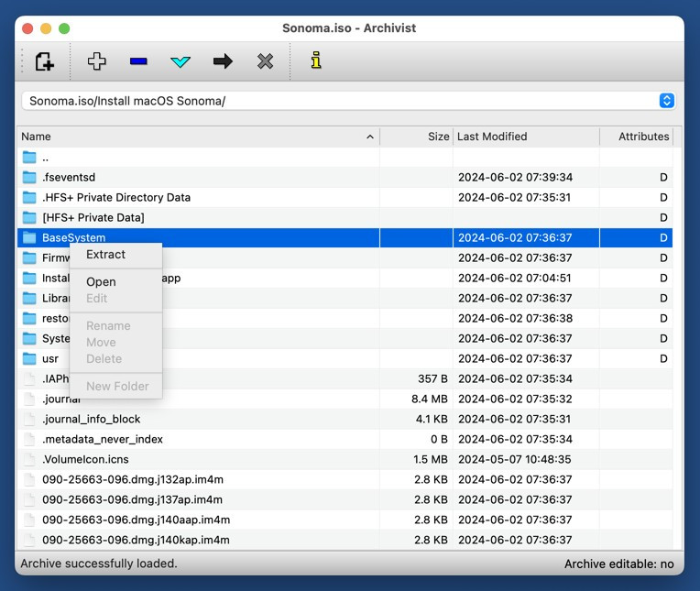Screen dimensions: 700x591
Task: Click the 357 B size cell
Action: click(x=432, y=378)
